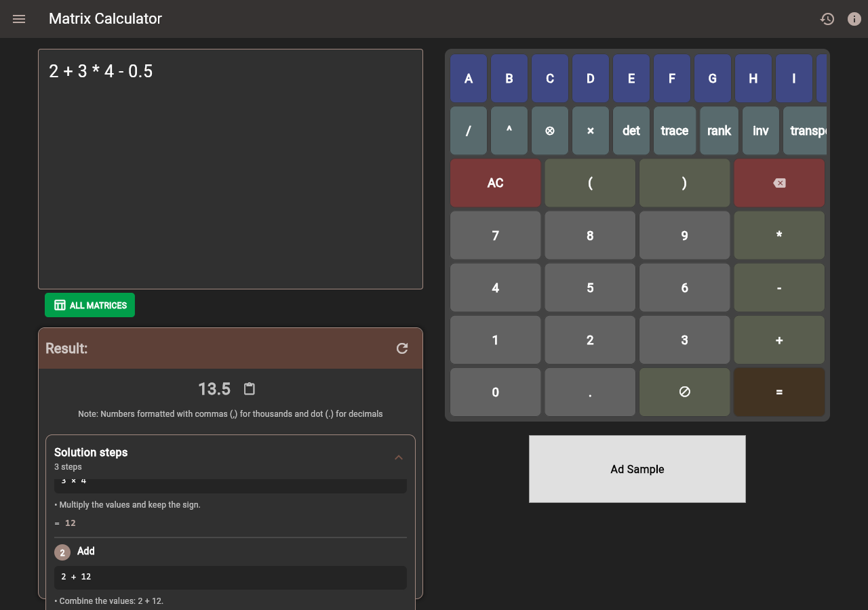This screenshot has height=610, width=868.
Task: Tap the decimal point key
Action: (590, 392)
